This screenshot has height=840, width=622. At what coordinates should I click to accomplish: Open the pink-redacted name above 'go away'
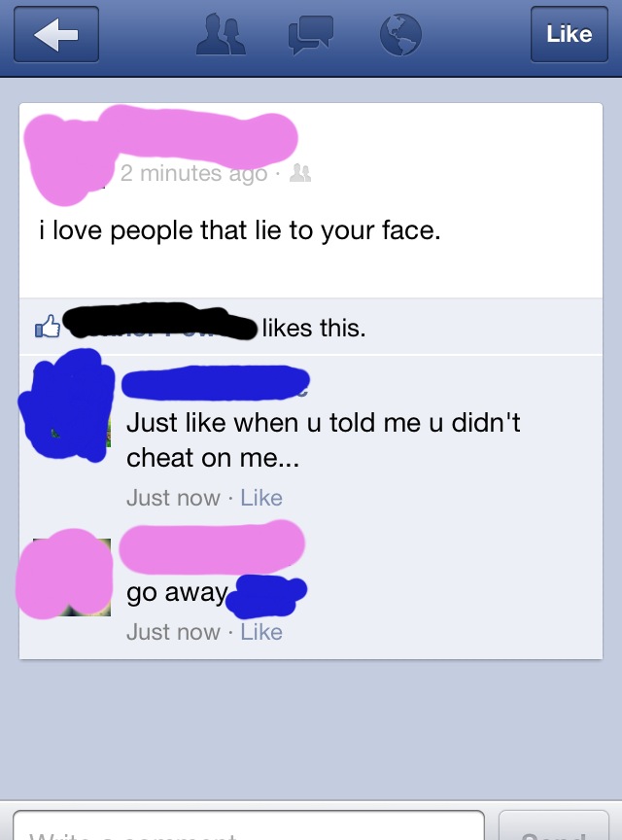coord(212,546)
